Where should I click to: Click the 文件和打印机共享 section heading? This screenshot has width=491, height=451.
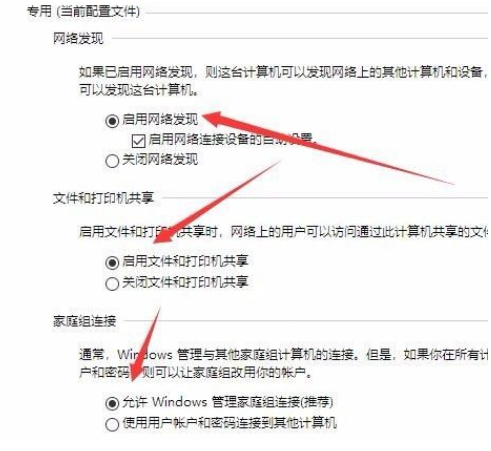point(103,198)
